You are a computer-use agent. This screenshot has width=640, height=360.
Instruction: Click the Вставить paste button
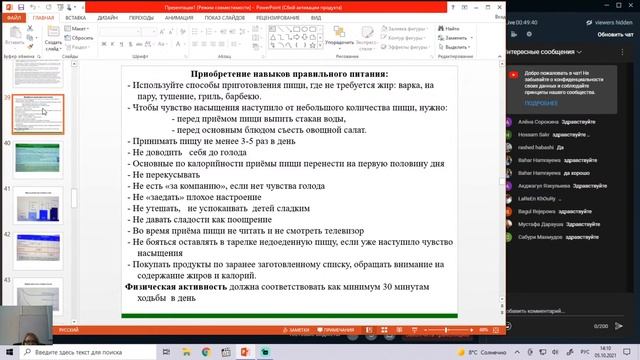[x=15, y=36]
